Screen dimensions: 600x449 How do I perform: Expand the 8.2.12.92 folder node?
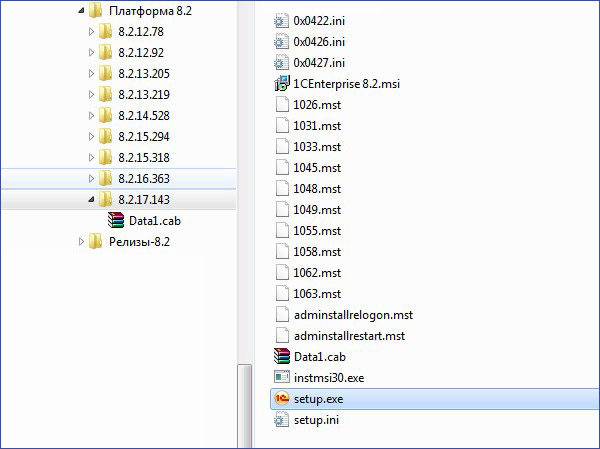click(91, 52)
